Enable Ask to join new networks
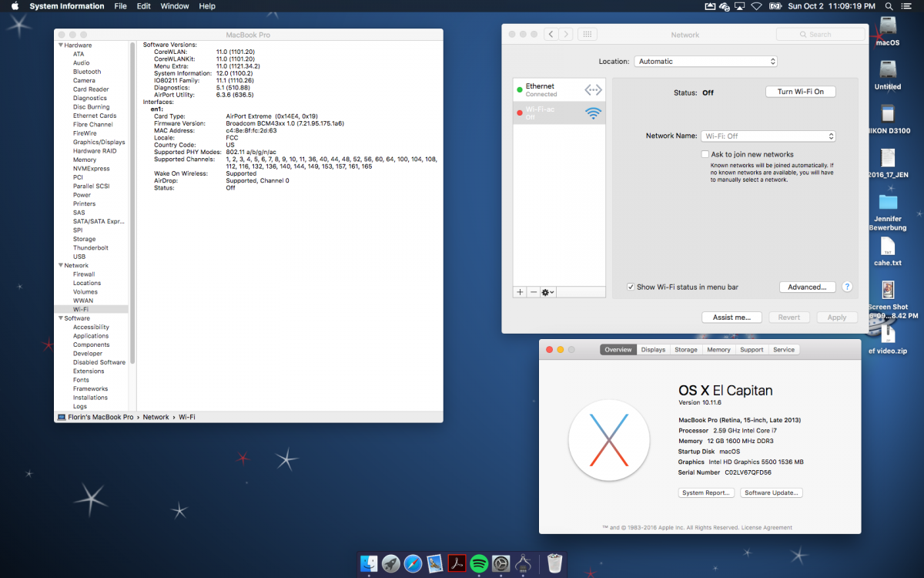This screenshot has height=578, width=924. click(705, 154)
